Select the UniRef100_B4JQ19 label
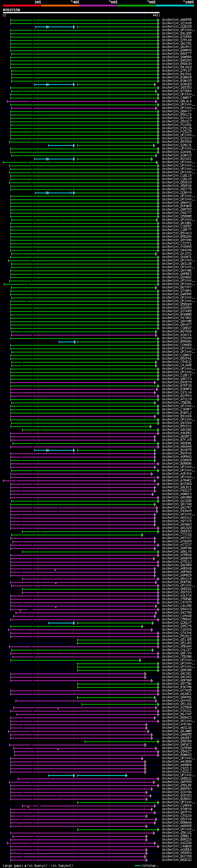The width and height of the screenshot is (197, 868). pyautogui.click(x=177, y=67)
